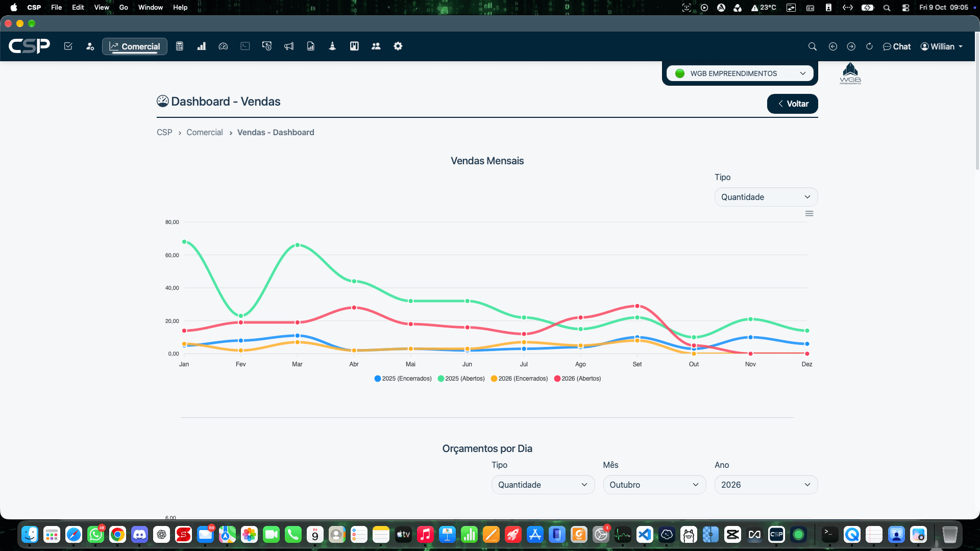The height and width of the screenshot is (551, 980).
Task: Expand the Willian user menu
Action: 942,46
